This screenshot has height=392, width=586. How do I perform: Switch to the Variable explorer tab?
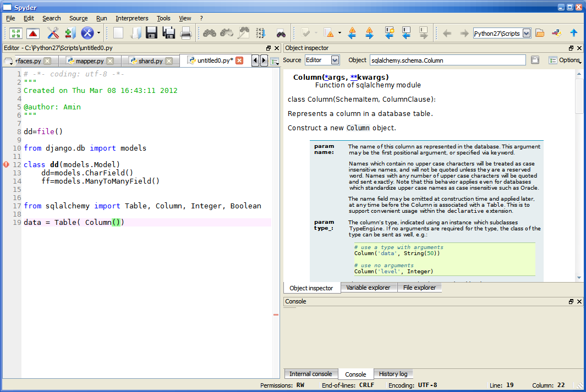368,288
